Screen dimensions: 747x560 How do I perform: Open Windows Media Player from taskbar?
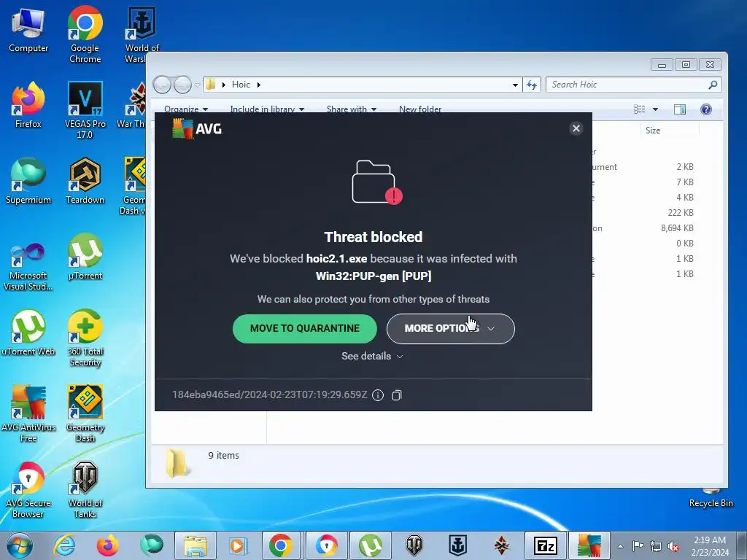click(237, 545)
